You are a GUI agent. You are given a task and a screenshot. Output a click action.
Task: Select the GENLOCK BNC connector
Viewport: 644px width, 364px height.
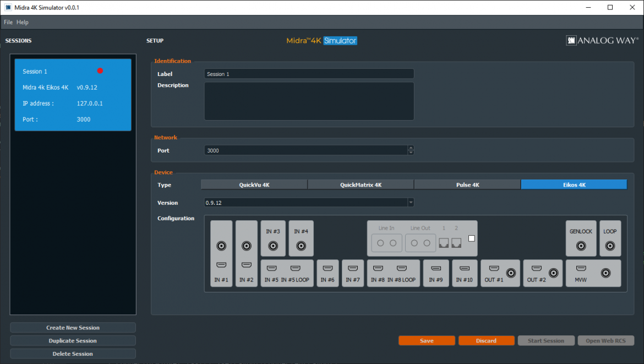tap(581, 246)
